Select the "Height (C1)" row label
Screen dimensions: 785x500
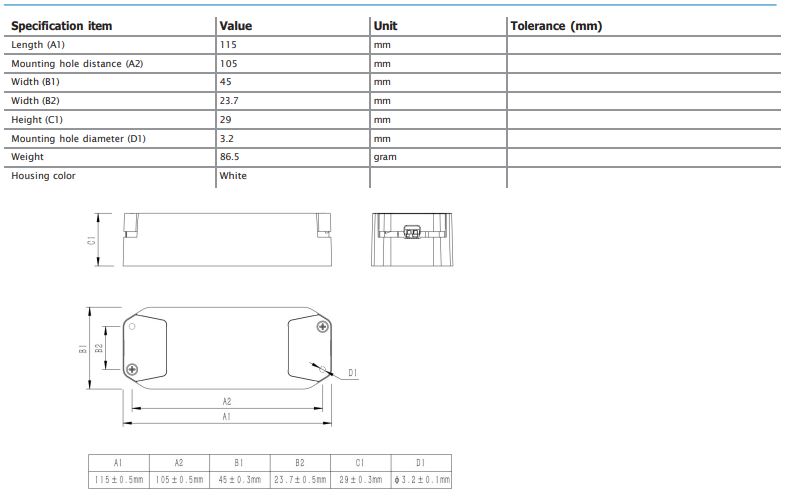click(x=37, y=120)
